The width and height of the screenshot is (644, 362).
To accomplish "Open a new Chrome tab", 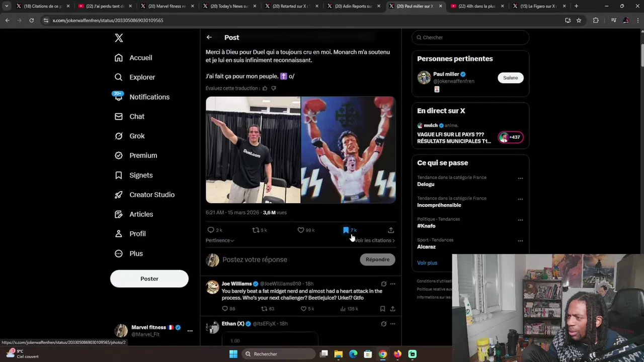I will click(576, 6).
